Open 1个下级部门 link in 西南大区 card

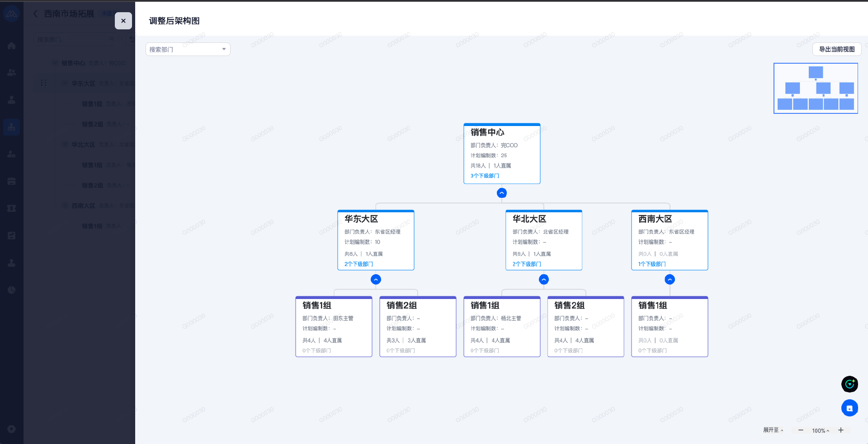652,264
